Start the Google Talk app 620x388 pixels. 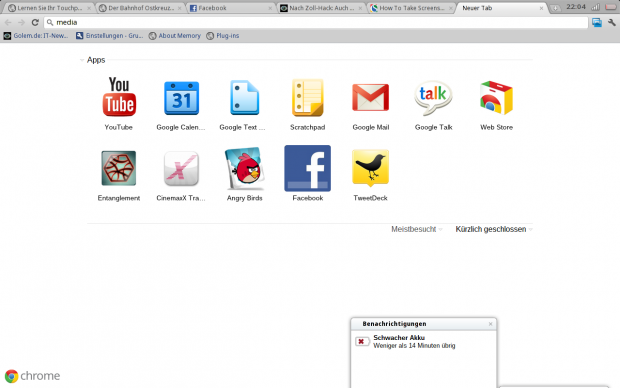pyautogui.click(x=433, y=98)
